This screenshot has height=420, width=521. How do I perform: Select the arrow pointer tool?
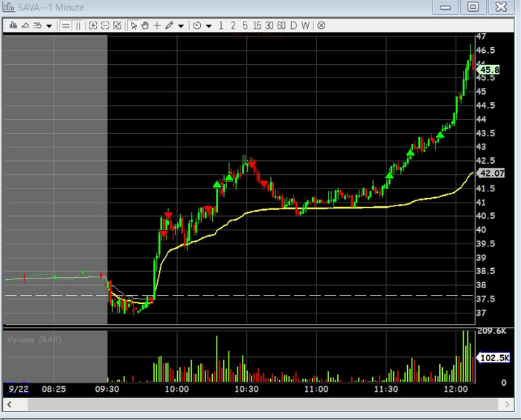(x=134, y=25)
